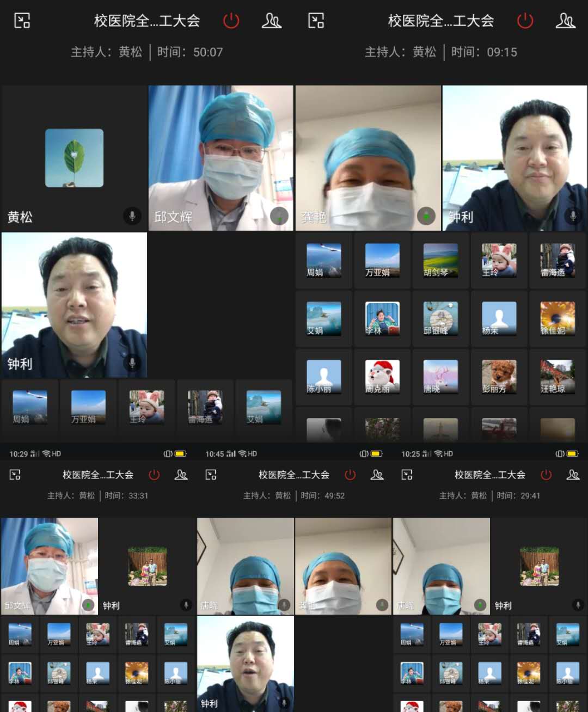The image size is (588, 712).
Task: Minimize the meeting window timed 49:52
Action: click(211, 475)
